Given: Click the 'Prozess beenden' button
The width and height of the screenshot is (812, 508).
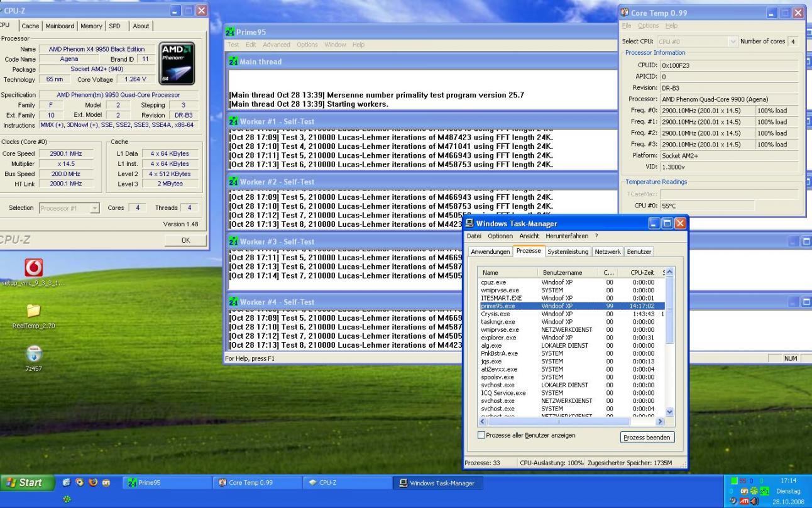Looking at the screenshot, I should coord(647,437).
